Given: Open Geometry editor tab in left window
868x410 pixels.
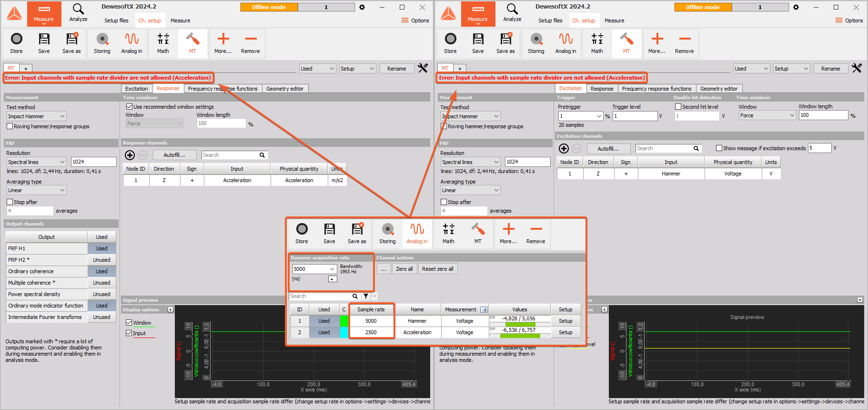Looking at the screenshot, I should [x=285, y=89].
